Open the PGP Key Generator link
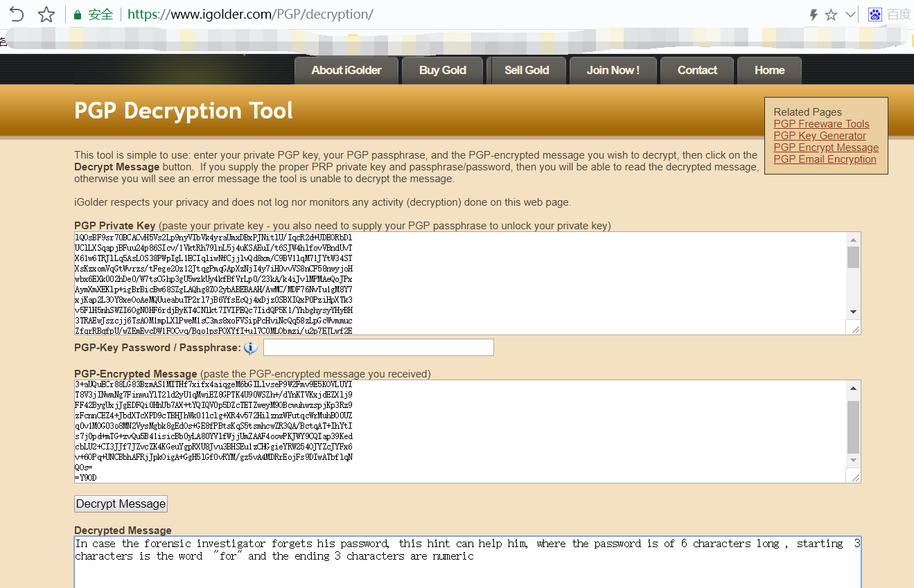914x588 pixels. [x=820, y=136]
